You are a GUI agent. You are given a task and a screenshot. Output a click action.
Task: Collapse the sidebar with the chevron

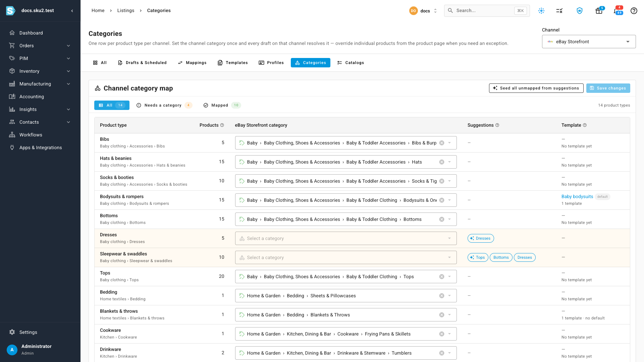click(x=72, y=11)
